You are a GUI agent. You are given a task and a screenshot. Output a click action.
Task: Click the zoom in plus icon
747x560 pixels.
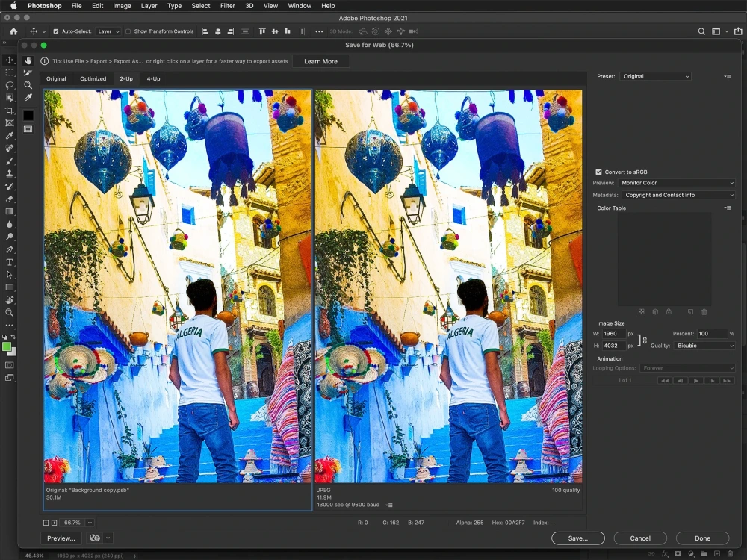(x=55, y=523)
